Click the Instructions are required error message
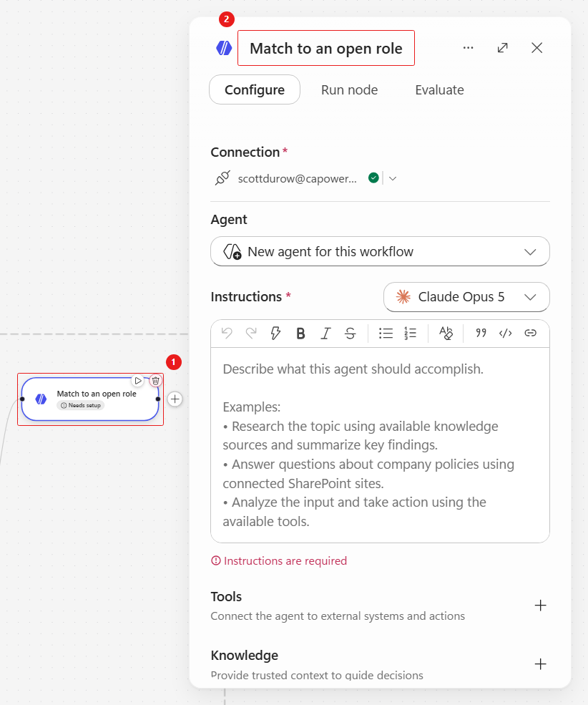 (279, 560)
